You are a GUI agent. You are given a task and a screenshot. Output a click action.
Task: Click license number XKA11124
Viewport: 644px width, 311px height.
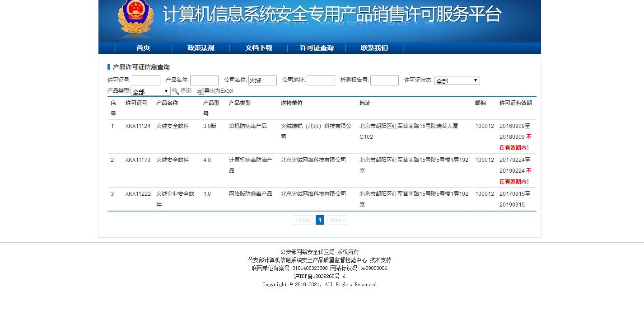138,126
